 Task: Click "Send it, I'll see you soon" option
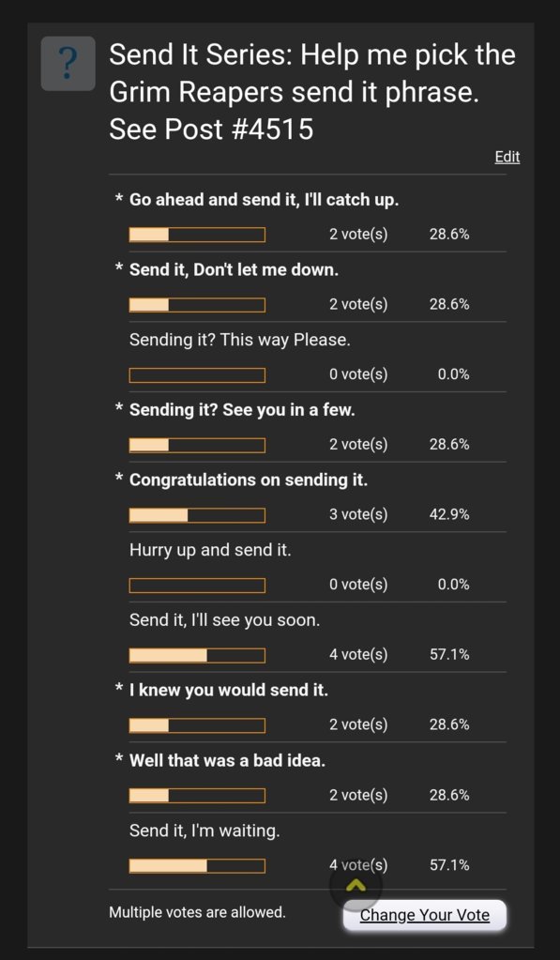coord(224,620)
